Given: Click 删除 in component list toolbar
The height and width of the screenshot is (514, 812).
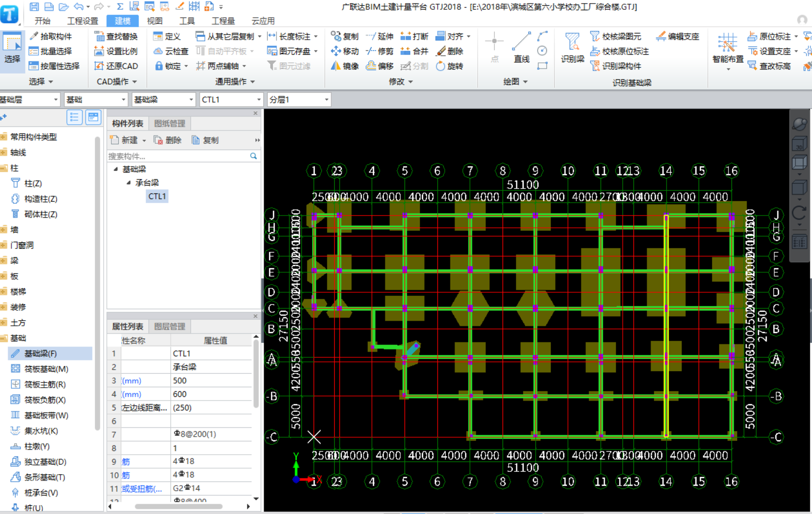Looking at the screenshot, I should [168, 140].
